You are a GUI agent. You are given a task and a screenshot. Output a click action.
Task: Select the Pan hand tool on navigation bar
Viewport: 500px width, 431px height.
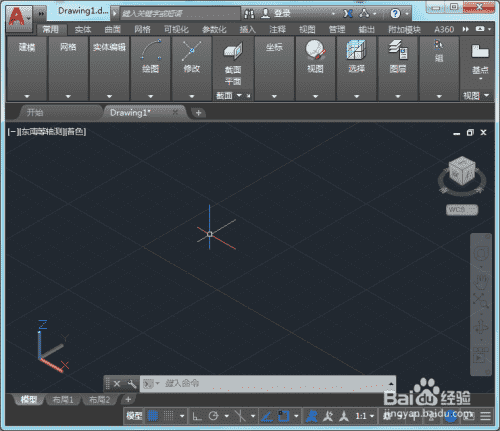(481, 281)
